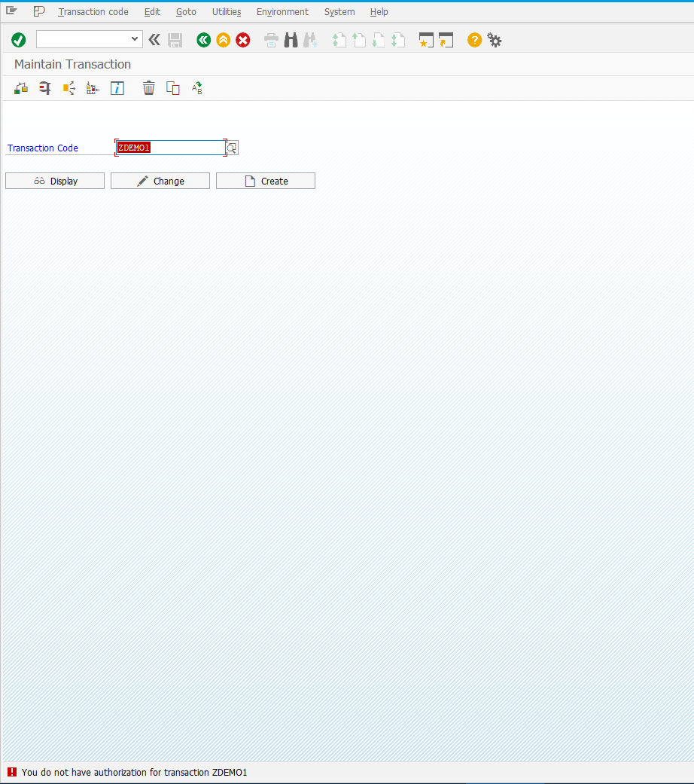This screenshot has width=694, height=784.
Task: Open the window menu icon at top-left
Action: click(x=11, y=11)
